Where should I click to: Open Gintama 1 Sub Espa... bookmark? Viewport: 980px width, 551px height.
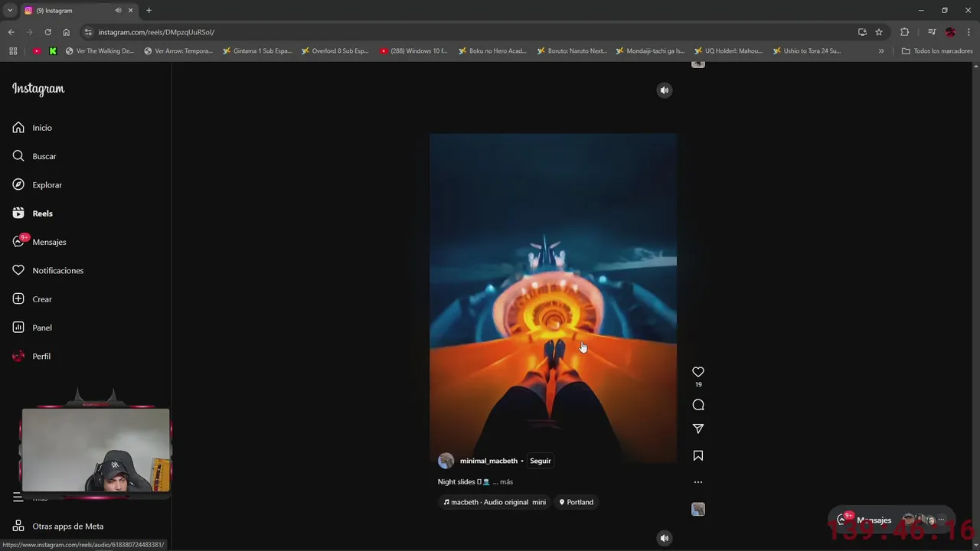[257, 51]
